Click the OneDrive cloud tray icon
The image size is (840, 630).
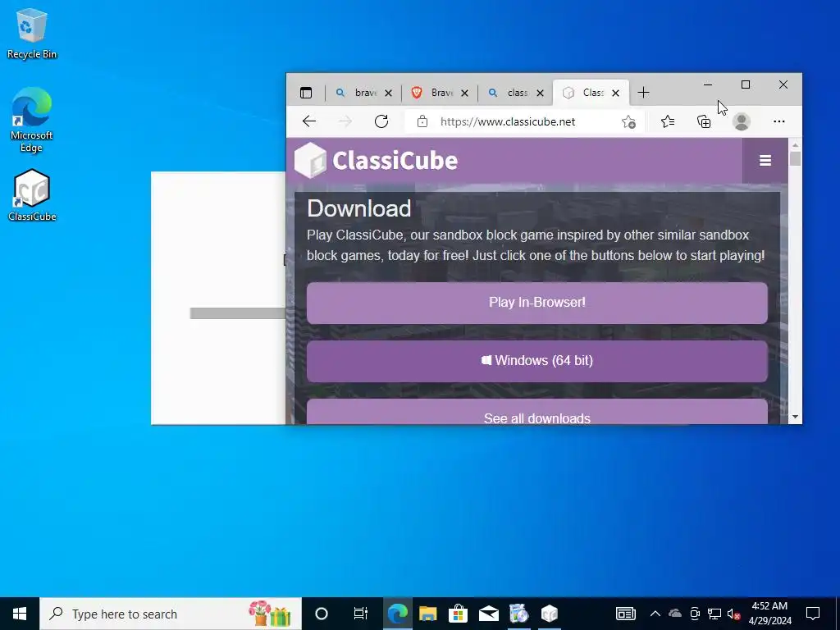point(675,614)
